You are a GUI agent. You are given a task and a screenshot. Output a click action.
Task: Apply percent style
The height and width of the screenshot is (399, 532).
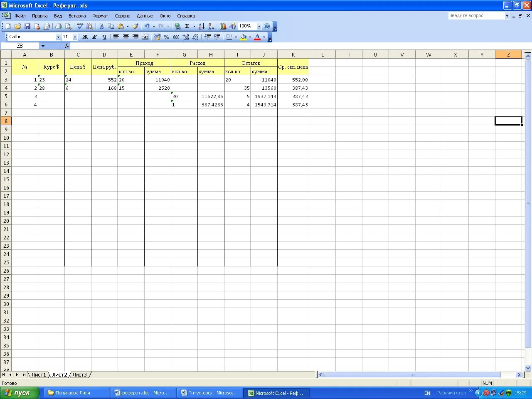[166, 37]
